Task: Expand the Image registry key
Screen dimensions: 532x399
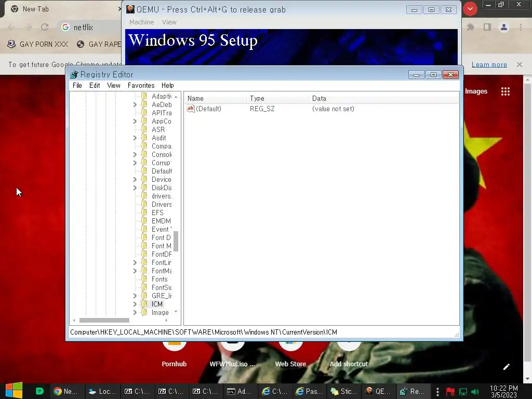Action: click(x=135, y=312)
